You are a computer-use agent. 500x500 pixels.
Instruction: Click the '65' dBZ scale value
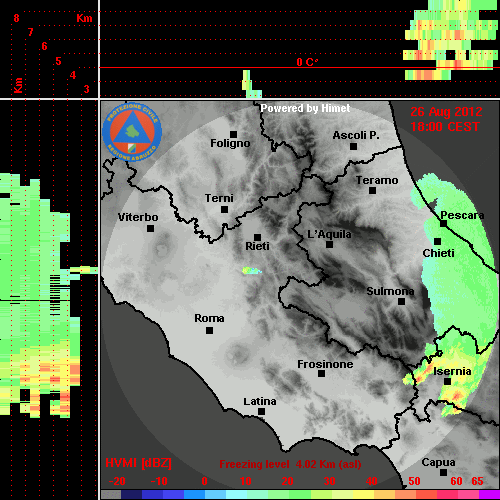(477, 481)
